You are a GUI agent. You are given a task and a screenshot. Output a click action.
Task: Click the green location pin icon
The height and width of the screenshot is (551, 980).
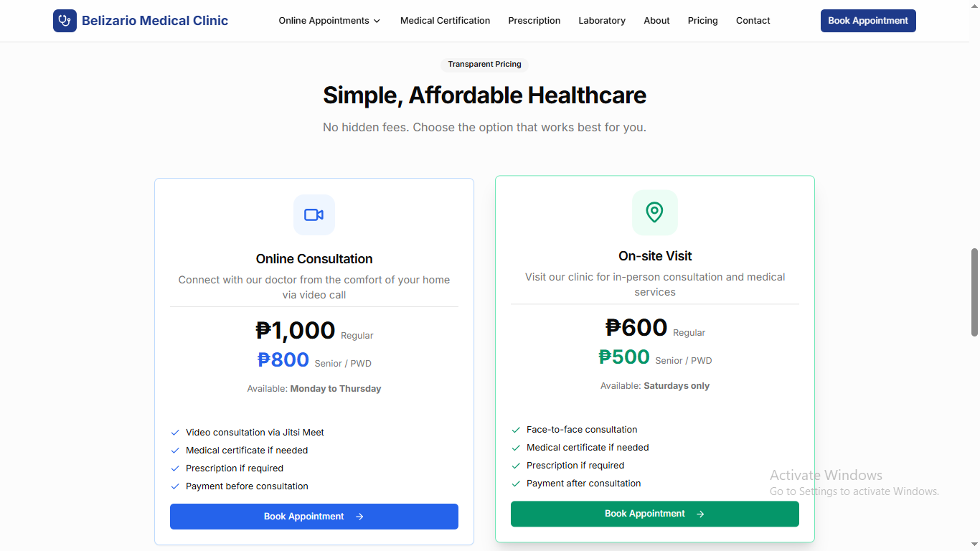(654, 212)
